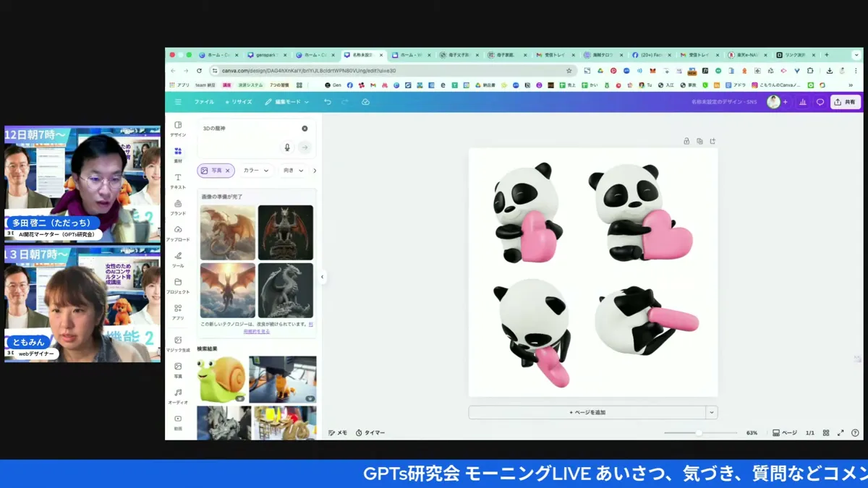Open the オーディオ (Audio) sidebar panel
Image resolution: width=868 pixels, height=488 pixels.
tap(178, 396)
